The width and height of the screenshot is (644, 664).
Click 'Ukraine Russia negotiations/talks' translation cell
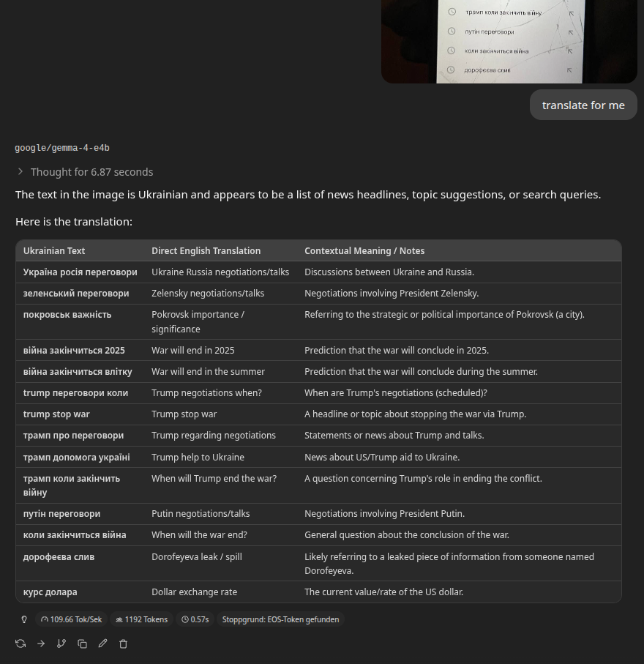(220, 272)
